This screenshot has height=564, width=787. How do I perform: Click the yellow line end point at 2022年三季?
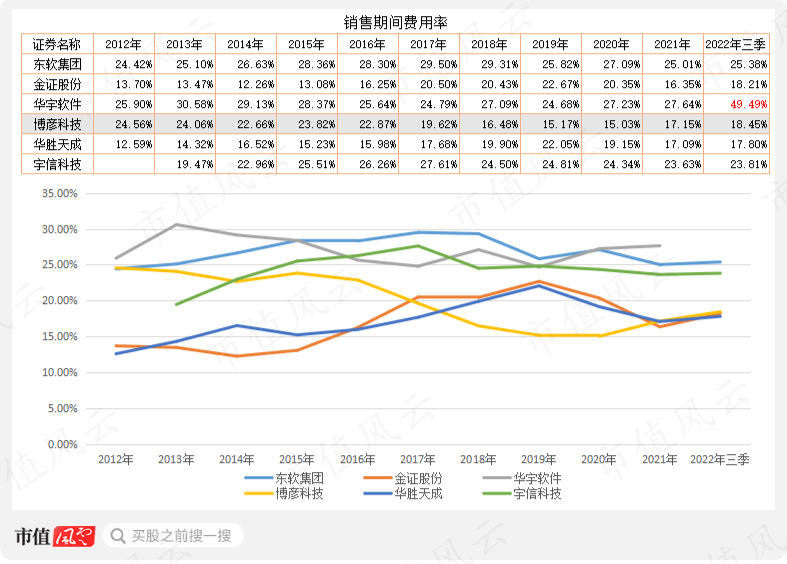click(x=720, y=312)
